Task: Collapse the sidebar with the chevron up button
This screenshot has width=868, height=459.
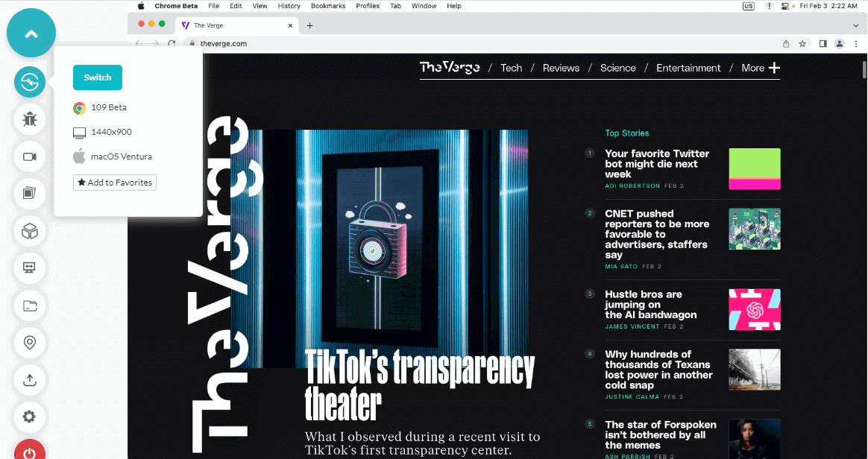Action: [x=31, y=34]
